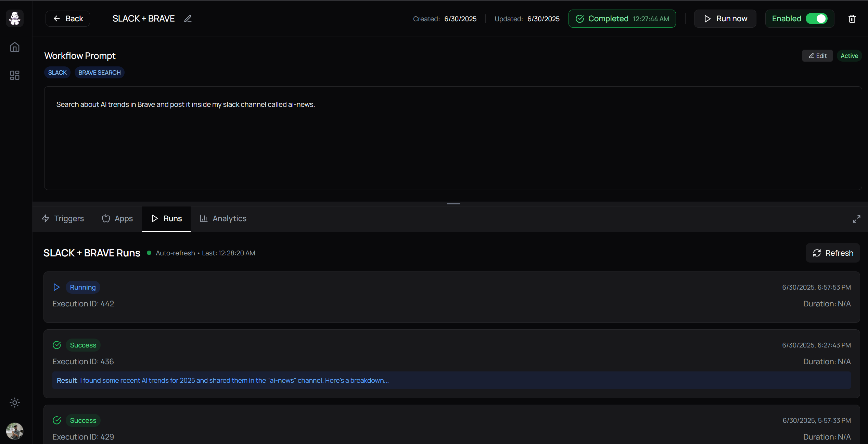Open the Analytics tab

(223, 218)
